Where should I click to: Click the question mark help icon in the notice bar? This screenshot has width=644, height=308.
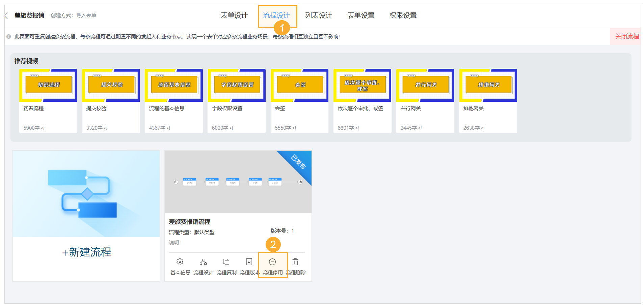pyautogui.click(x=8, y=37)
